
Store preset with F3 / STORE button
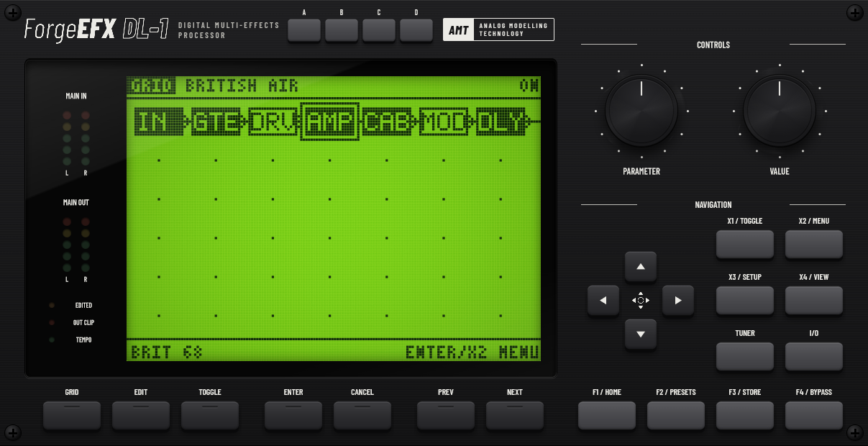tap(745, 415)
